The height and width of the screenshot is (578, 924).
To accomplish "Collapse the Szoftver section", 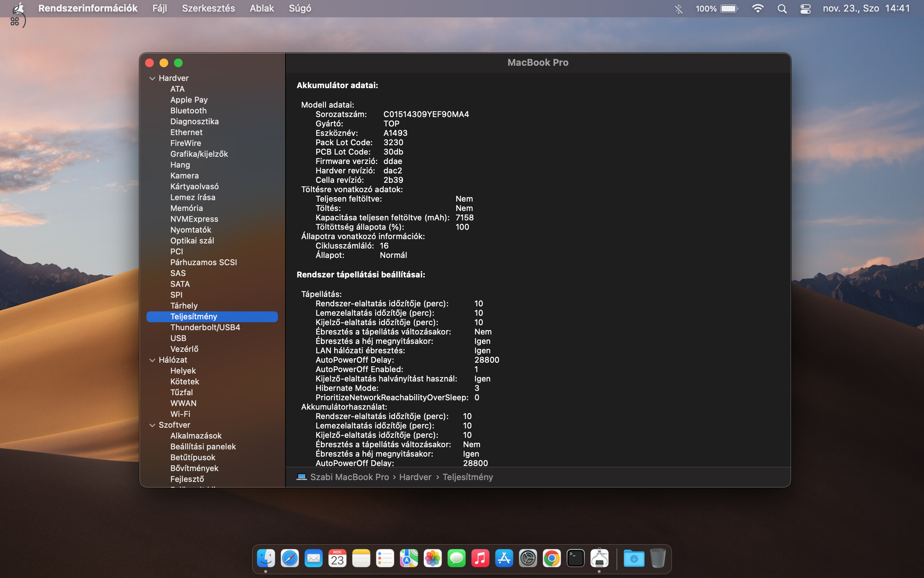I will pos(152,425).
